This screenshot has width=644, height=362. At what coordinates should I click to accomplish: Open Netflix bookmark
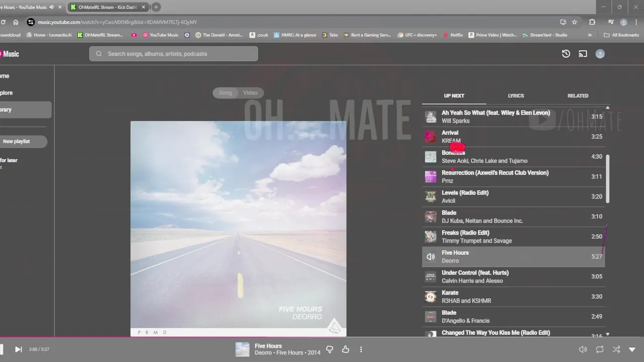(453, 35)
